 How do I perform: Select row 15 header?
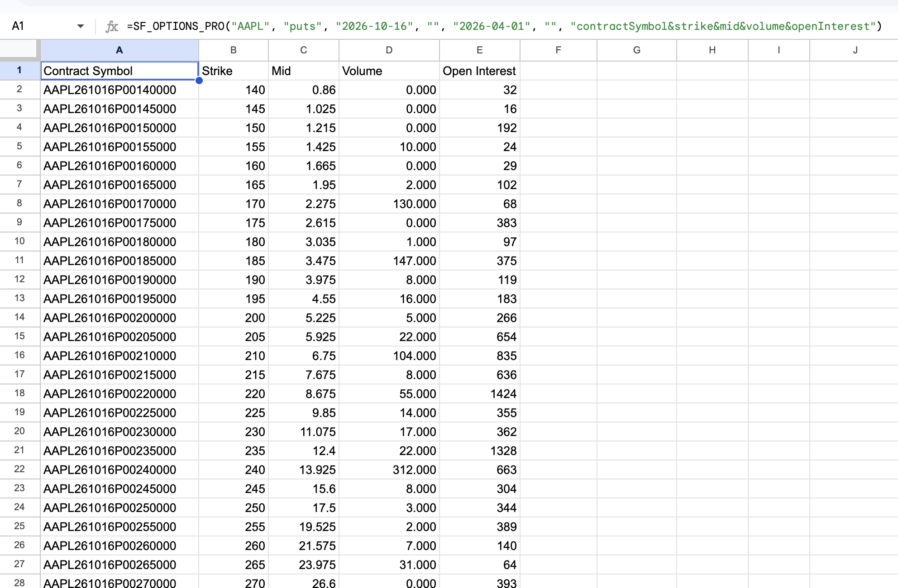click(x=19, y=337)
